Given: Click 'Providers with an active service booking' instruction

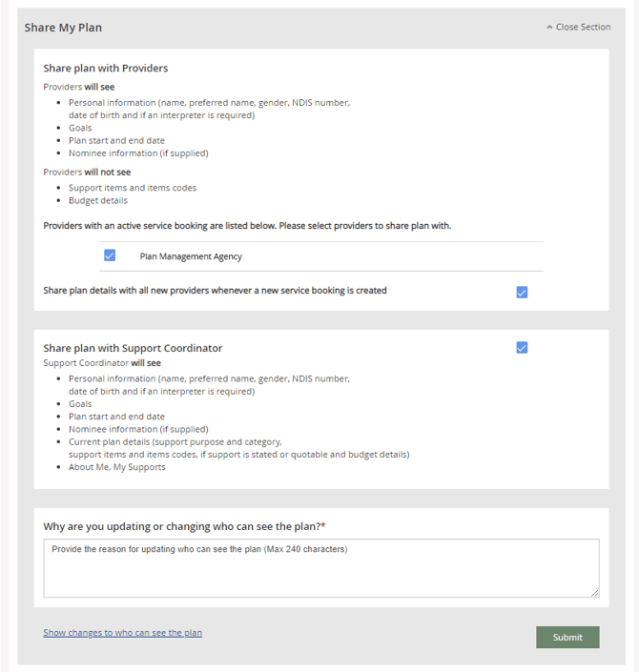Looking at the screenshot, I should click(x=247, y=226).
